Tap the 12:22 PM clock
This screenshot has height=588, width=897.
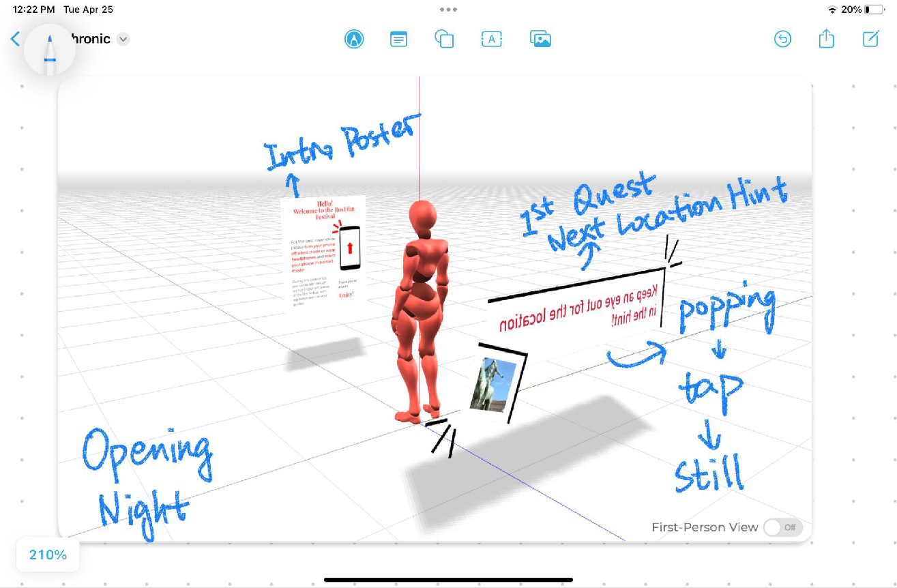tap(34, 10)
